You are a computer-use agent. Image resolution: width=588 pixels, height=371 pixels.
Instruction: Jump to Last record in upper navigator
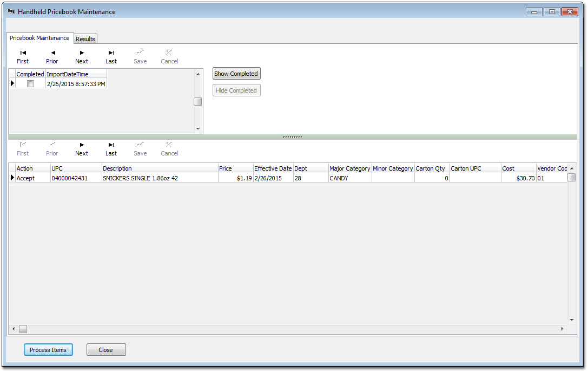point(111,56)
